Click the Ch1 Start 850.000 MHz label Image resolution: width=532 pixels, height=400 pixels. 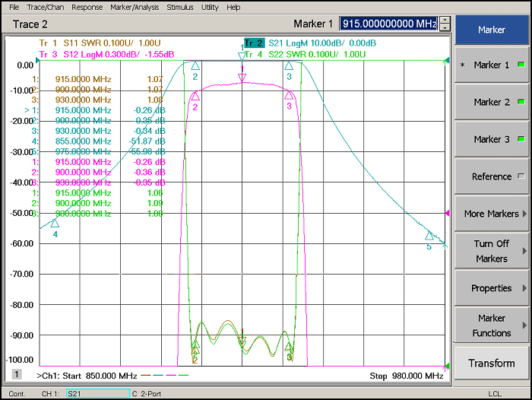click(x=87, y=376)
